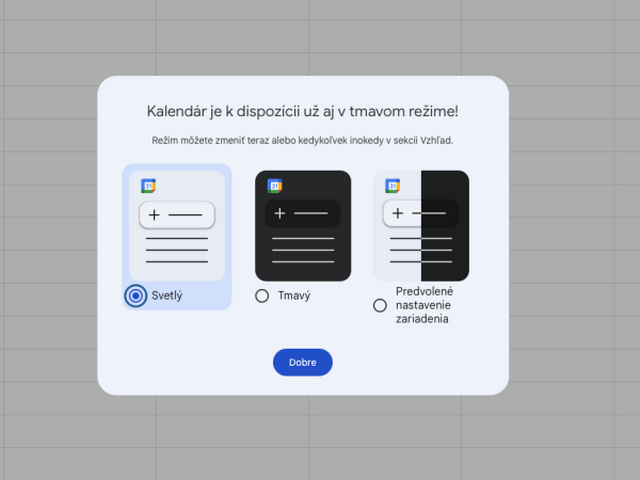This screenshot has height=480, width=640.
Task: Confirm with the Dobre button
Action: point(302,362)
